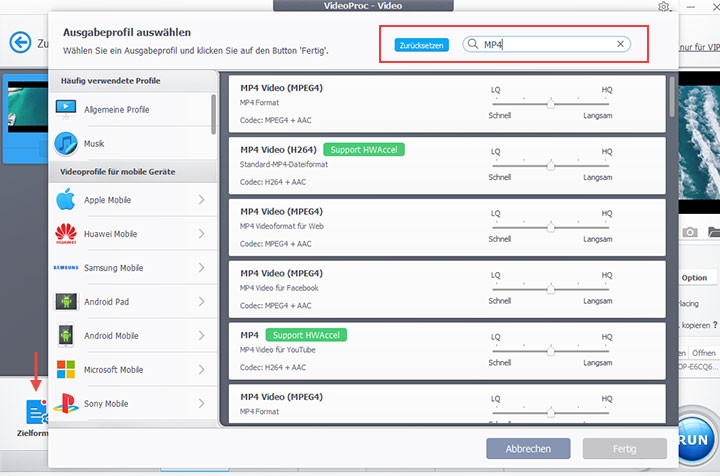Click the Abbrechen button

[528, 448]
